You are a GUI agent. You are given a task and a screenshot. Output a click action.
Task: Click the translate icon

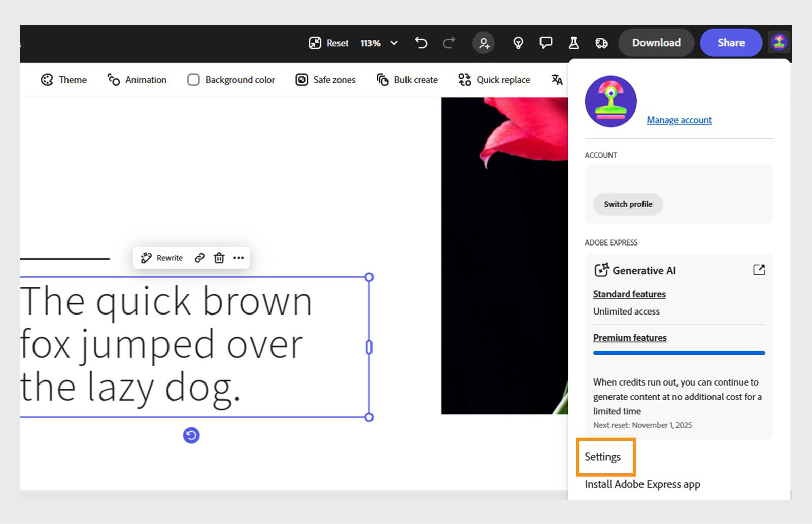(x=557, y=80)
